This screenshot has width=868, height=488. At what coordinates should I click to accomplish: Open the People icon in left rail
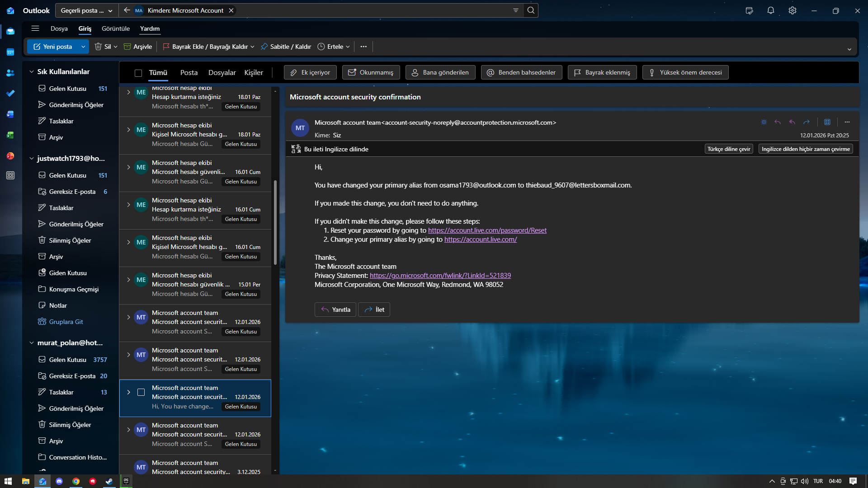[x=10, y=73]
